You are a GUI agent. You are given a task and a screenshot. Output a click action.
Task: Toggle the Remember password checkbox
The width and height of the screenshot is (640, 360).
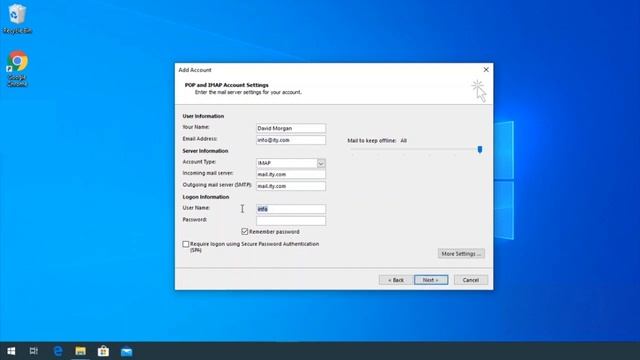(x=244, y=231)
